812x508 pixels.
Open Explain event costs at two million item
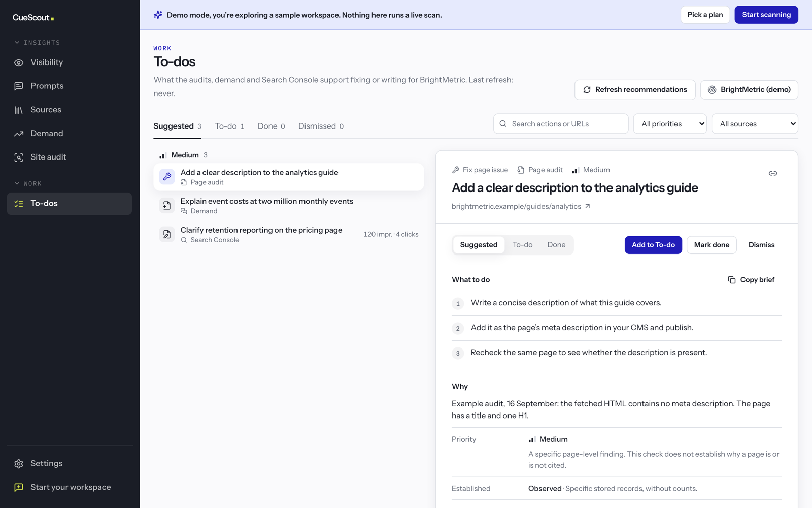point(289,206)
